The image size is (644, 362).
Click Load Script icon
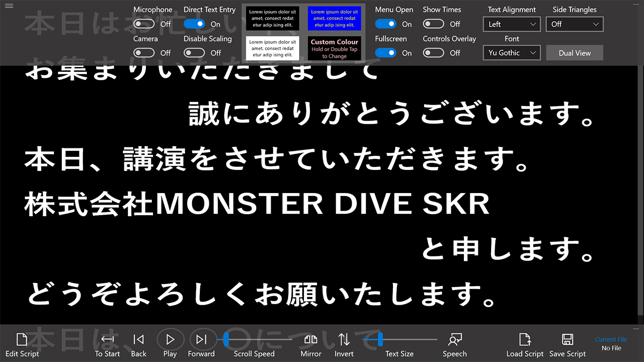click(525, 340)
